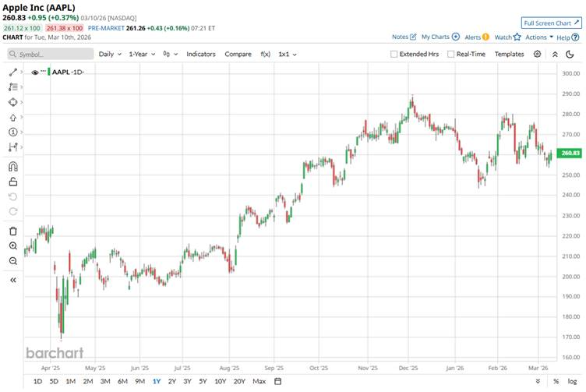This screenshot has height=392, width=586.
Task: Open chart settings gear icon
Action: click(539, 55)
